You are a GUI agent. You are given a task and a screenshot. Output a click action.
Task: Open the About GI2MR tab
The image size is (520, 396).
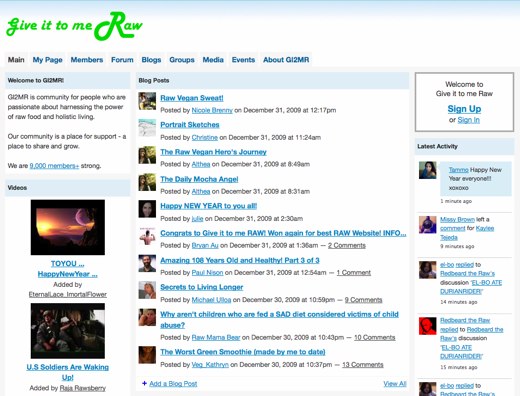[x=286, y=60]
